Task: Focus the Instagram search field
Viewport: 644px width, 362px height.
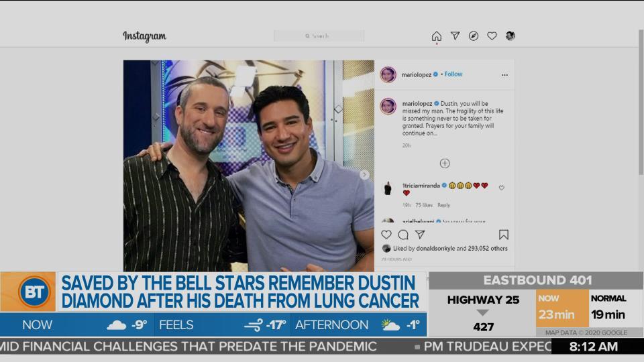Action: 319,36
